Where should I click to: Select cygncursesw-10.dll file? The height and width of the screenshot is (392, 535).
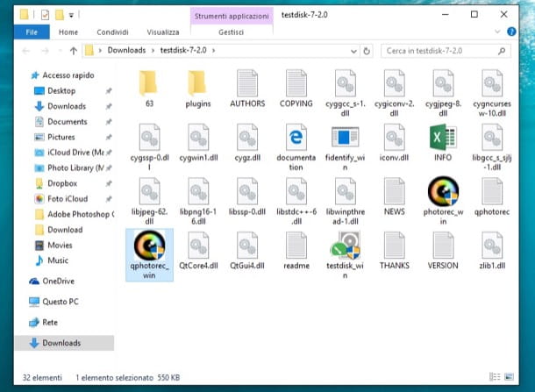pyautogui.click(x=492, y=93)
